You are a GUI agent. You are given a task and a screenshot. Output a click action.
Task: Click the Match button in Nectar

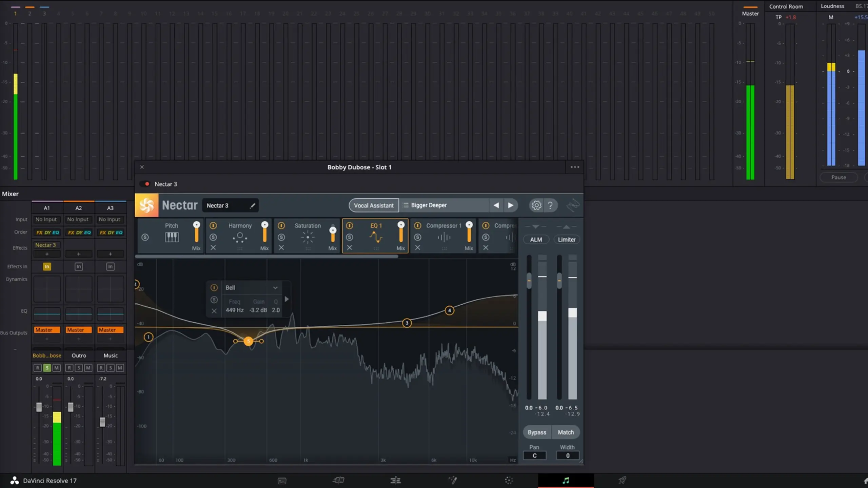pyautogui.click(x=566, y=432)
